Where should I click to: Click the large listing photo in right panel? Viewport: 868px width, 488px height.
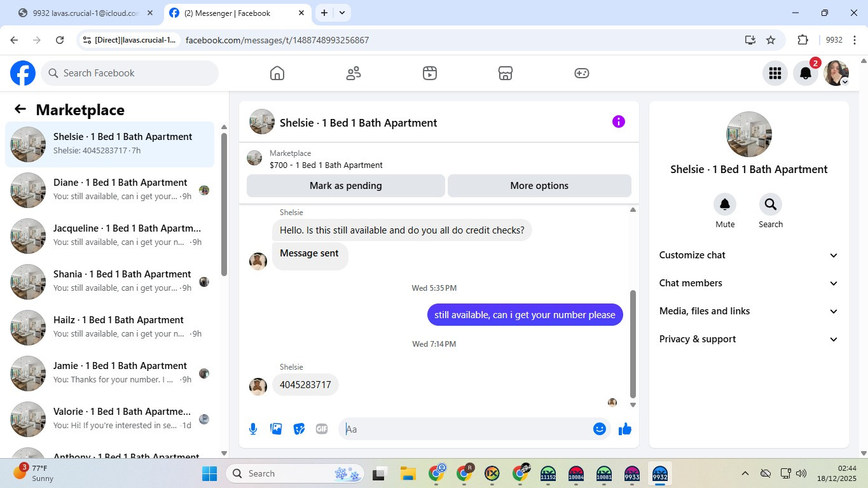coord(749,134)
